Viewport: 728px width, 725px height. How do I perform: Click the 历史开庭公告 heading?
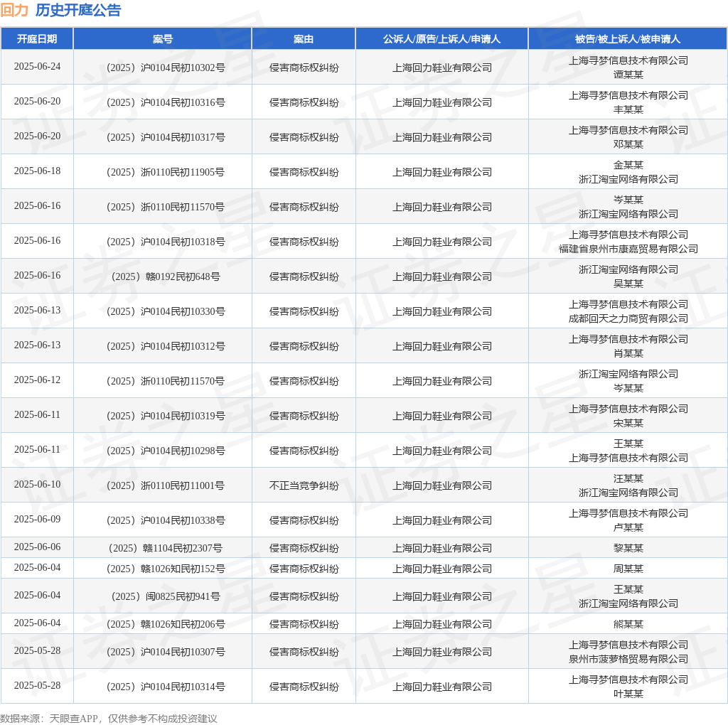coord(78,10)
